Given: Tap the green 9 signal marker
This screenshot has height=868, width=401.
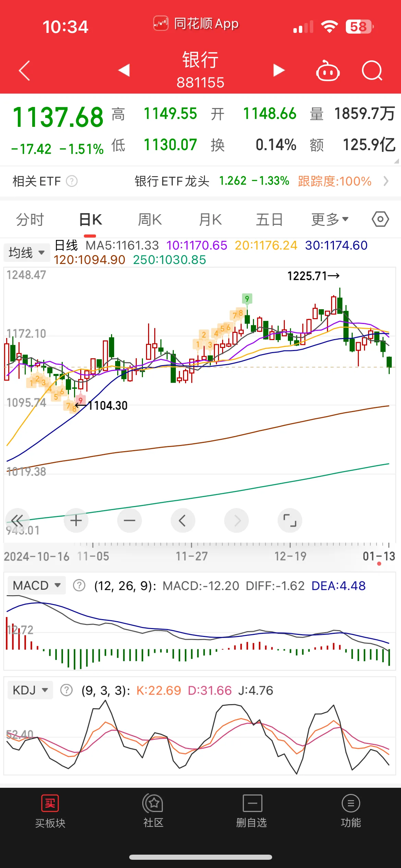Looking at the screenshot, I should click(247, 299).
